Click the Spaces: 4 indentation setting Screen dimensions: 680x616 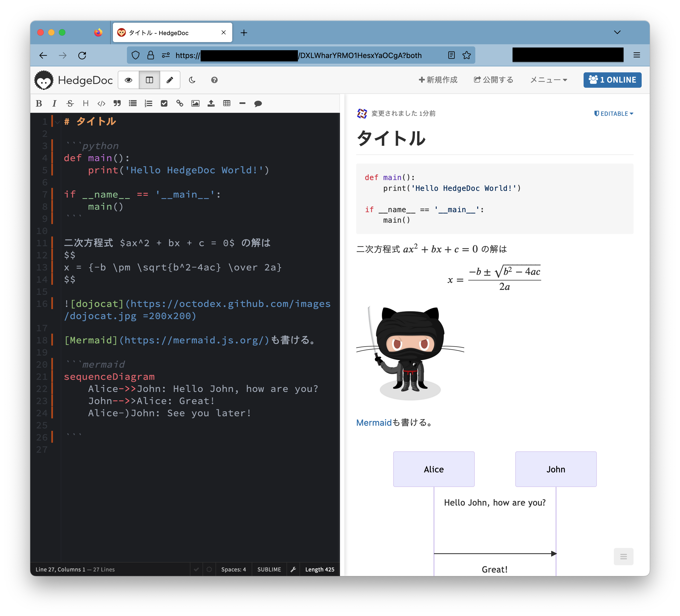(233, 570)
